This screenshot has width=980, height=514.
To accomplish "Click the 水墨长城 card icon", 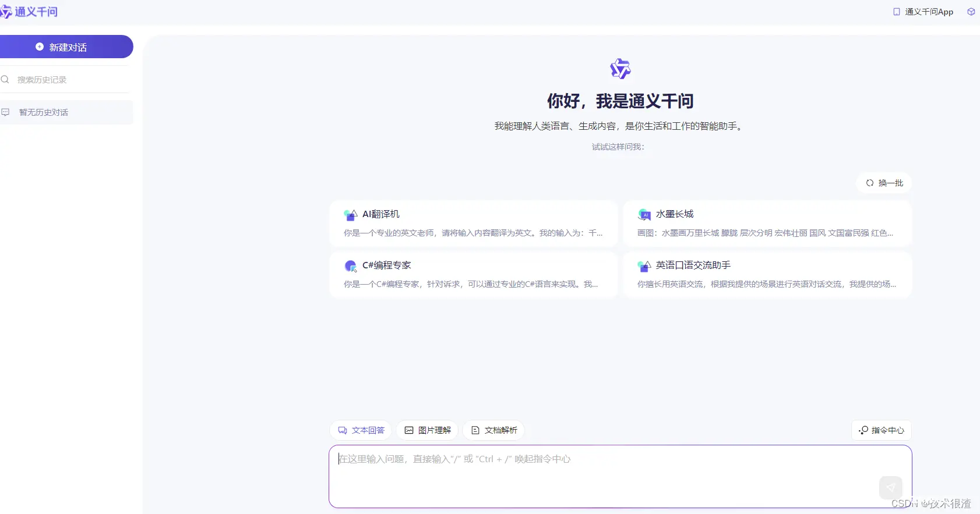I will pos(644,215).
